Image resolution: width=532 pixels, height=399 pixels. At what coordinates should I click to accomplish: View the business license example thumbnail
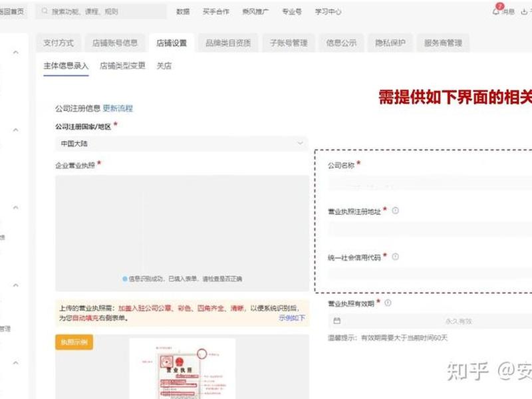[182, 369]
